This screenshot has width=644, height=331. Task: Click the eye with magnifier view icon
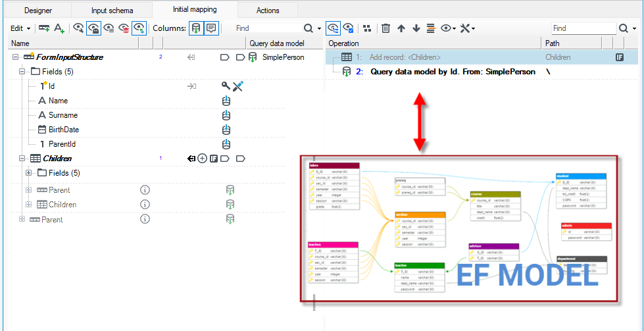(78, 28)
